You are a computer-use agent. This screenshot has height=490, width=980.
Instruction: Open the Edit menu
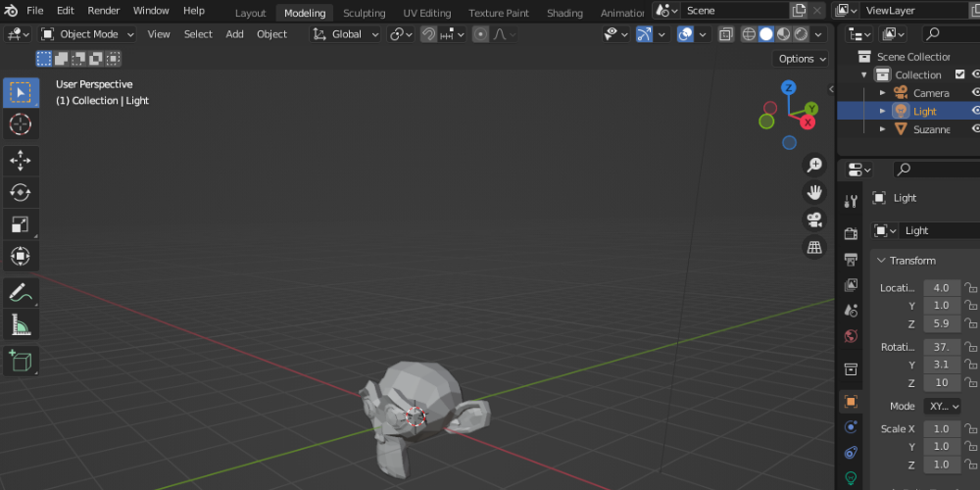65,11
